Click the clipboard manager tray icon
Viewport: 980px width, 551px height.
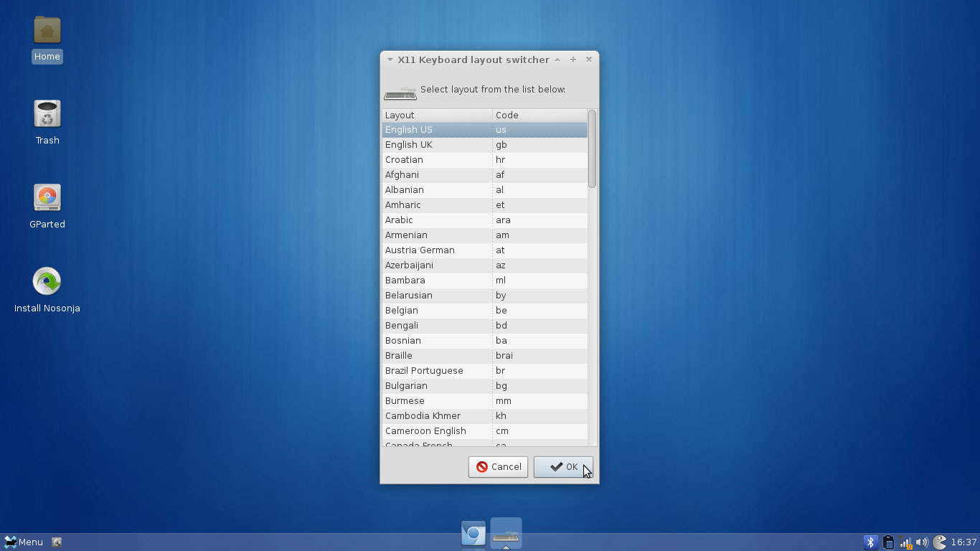pyautogui.click(x=888, y=542)
